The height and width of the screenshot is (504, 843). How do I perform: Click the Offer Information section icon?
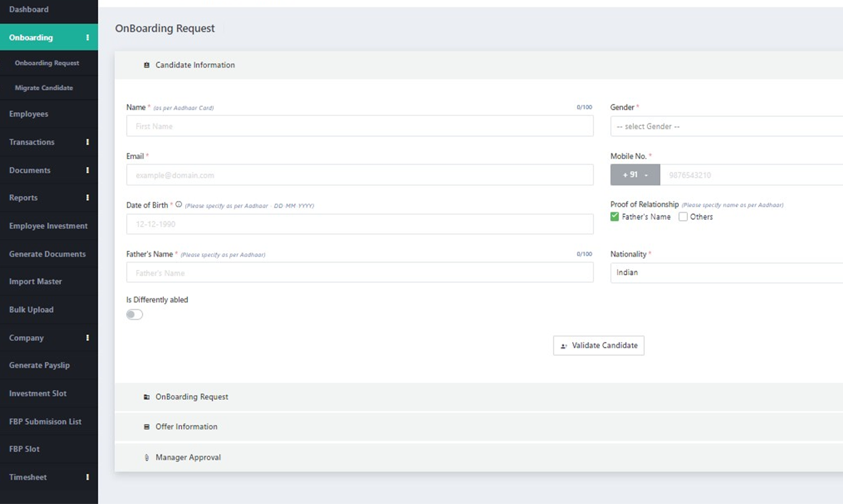point(147,426)
